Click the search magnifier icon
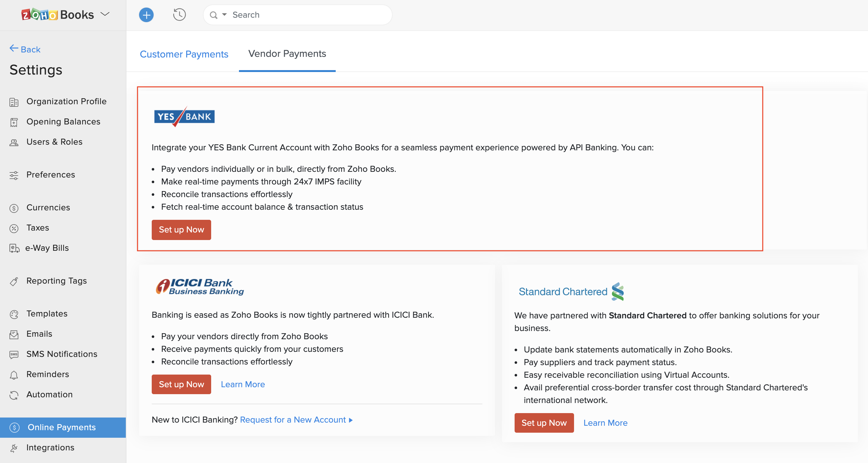This screenshot has height=463, width=868. click(214, 15)
